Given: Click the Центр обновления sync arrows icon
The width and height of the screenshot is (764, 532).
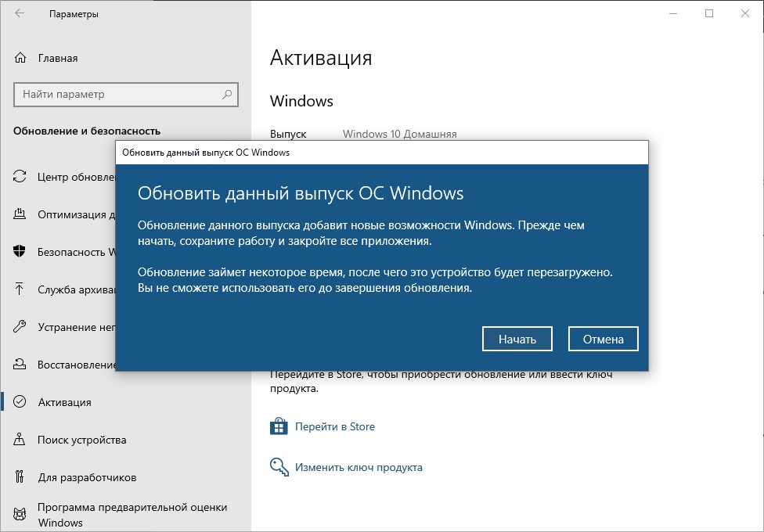Looking at the screenshot, I should (x=20, y=176).
